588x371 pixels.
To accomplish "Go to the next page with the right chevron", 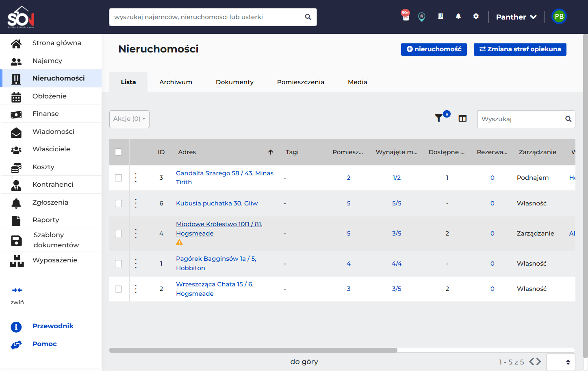I will pos(538,362).
